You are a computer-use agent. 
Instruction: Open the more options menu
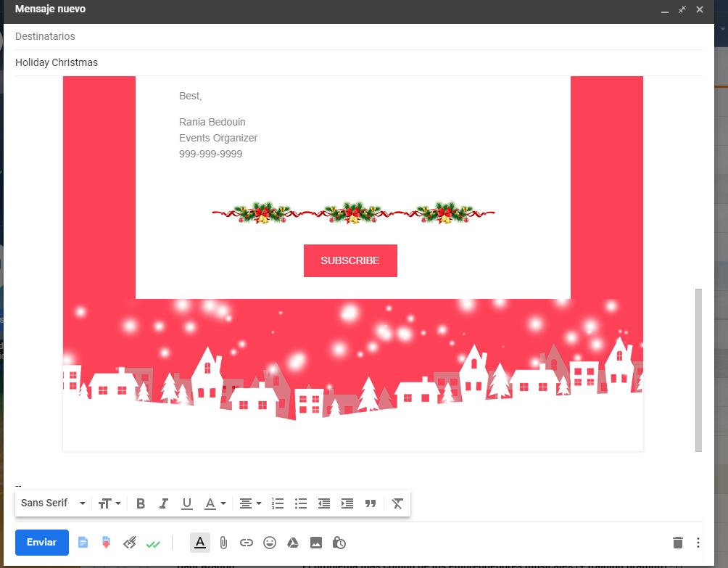[698, 542]
